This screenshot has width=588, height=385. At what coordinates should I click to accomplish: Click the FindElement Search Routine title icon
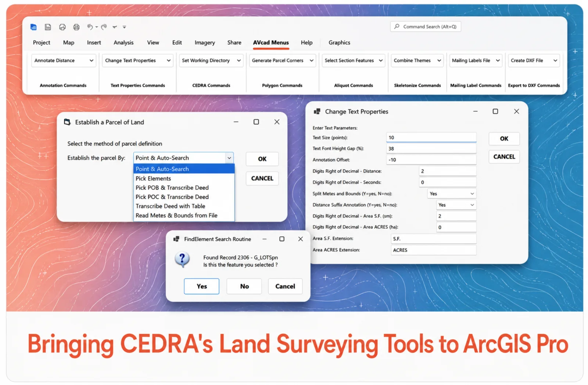click(x=176, y=239)
